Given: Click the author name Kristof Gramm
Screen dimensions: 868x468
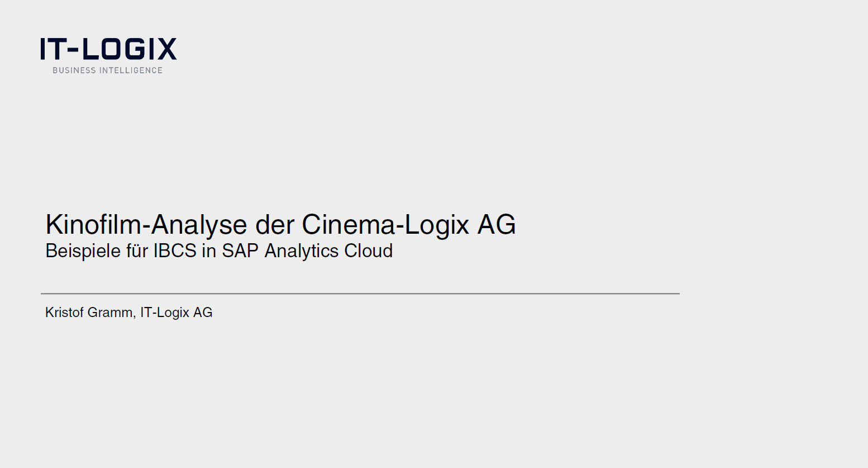Looking at the screenshot, I should (x=89, y=313).
